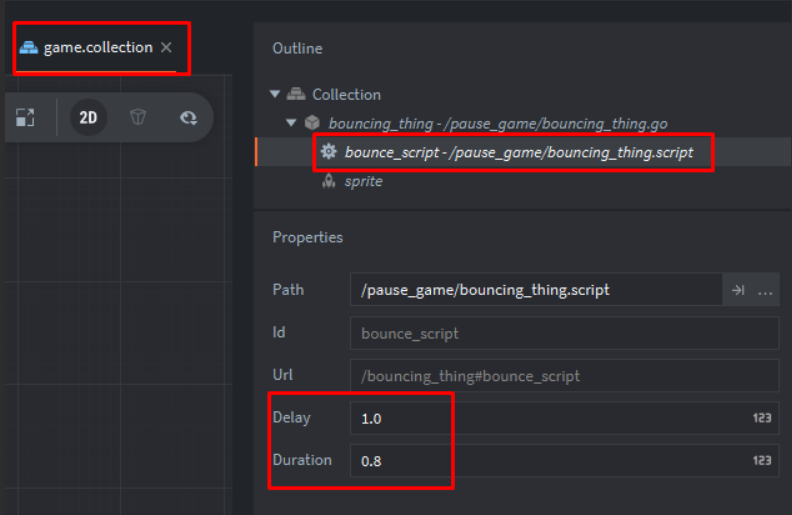Click the 123 type indicator beside Delay
Screen dimensions: 792x515
coord(762,418)
